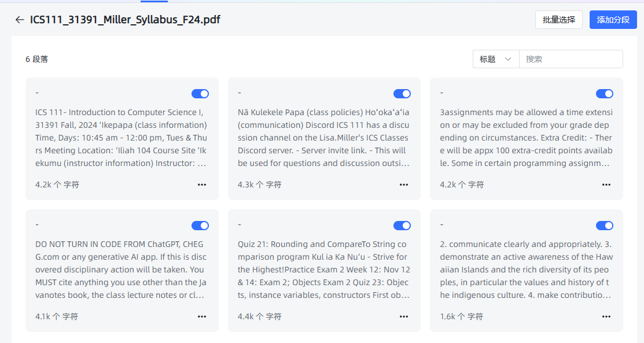Open the communicate clearly segment card text

pos(526,270)
